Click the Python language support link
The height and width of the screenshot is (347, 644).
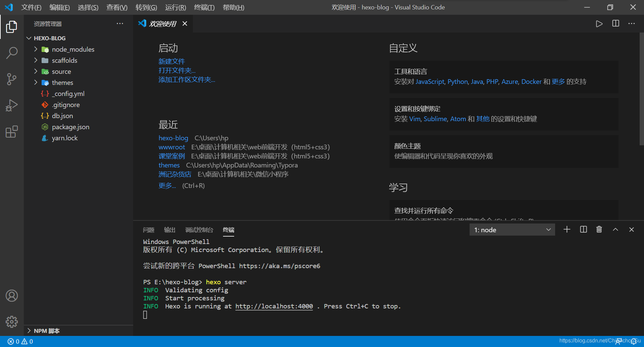pos(458,82)
